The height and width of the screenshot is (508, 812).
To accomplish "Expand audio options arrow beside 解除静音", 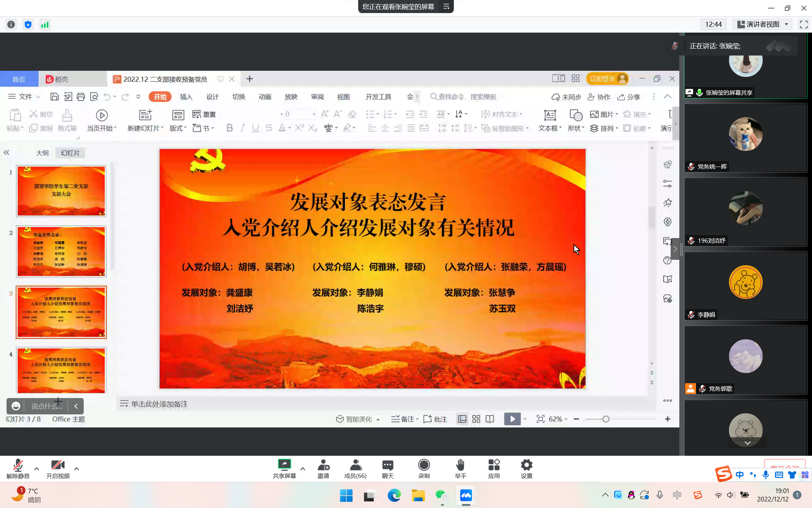I will coord(37,468).
